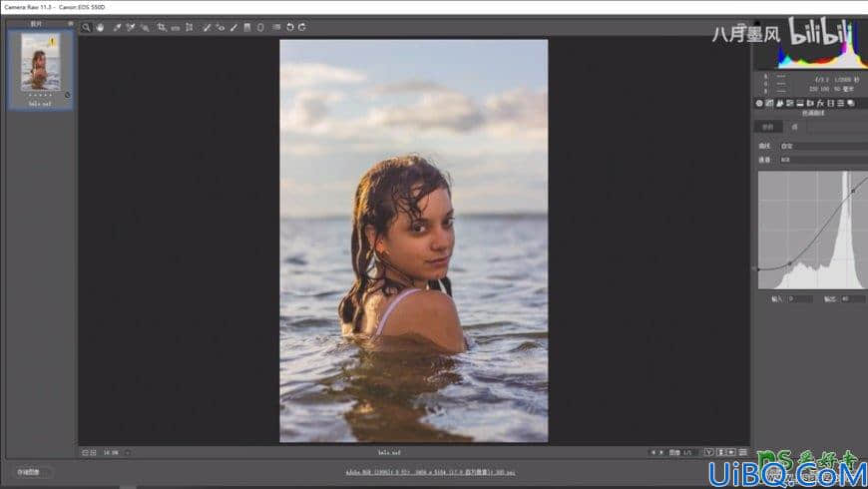The image size is (868, 489).
Task: Open the 通道 channel dropdown
Action: [823, 160]
